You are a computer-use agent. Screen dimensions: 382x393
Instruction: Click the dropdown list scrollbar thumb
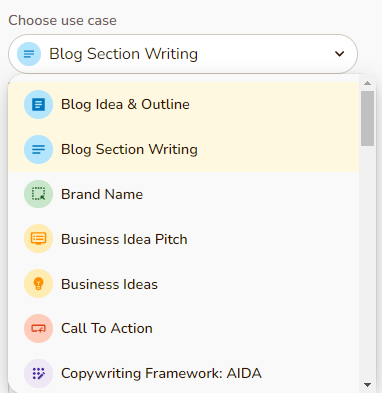367,118
